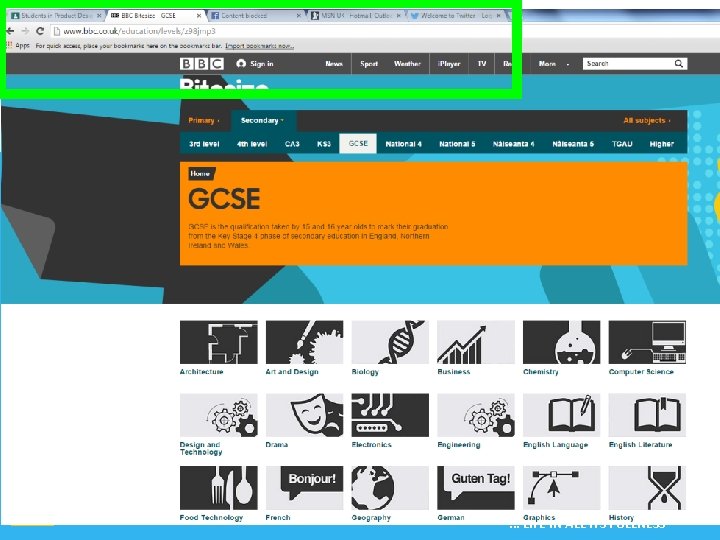Image resolution: width=720 pixels, height=540 pixels.
Task: Open the Drama masks icon
Action: coord(304,415)
